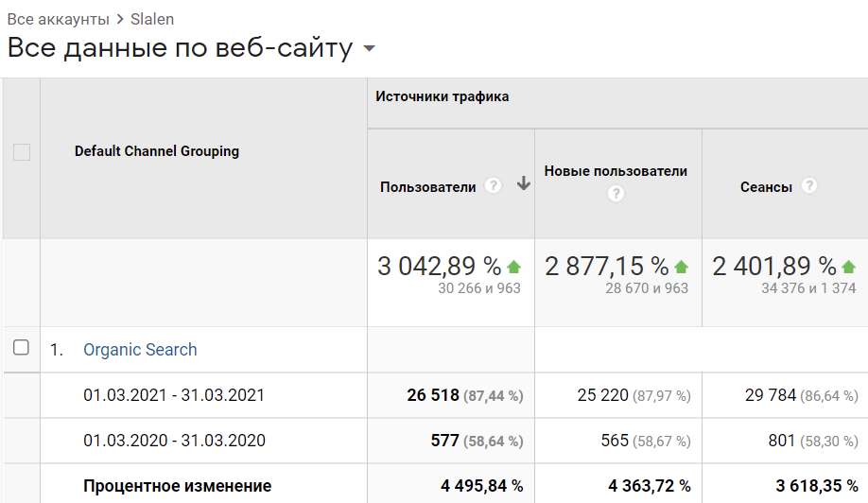Select the 565 new users value
868x503 pixels.
615,441
